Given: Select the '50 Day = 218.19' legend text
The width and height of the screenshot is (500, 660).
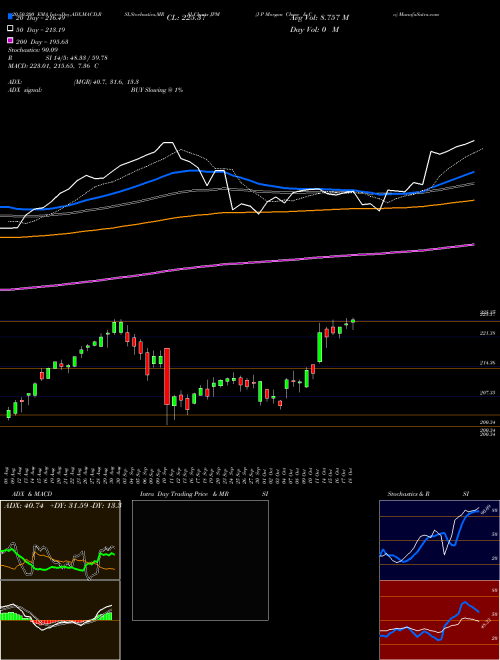Looking at the screenshot, I should pyautogui.click(x=41, y=30).
